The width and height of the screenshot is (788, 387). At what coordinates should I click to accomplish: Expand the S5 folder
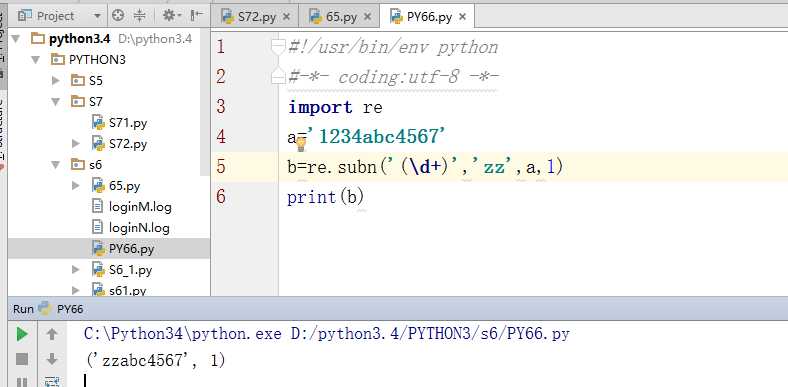56,80
